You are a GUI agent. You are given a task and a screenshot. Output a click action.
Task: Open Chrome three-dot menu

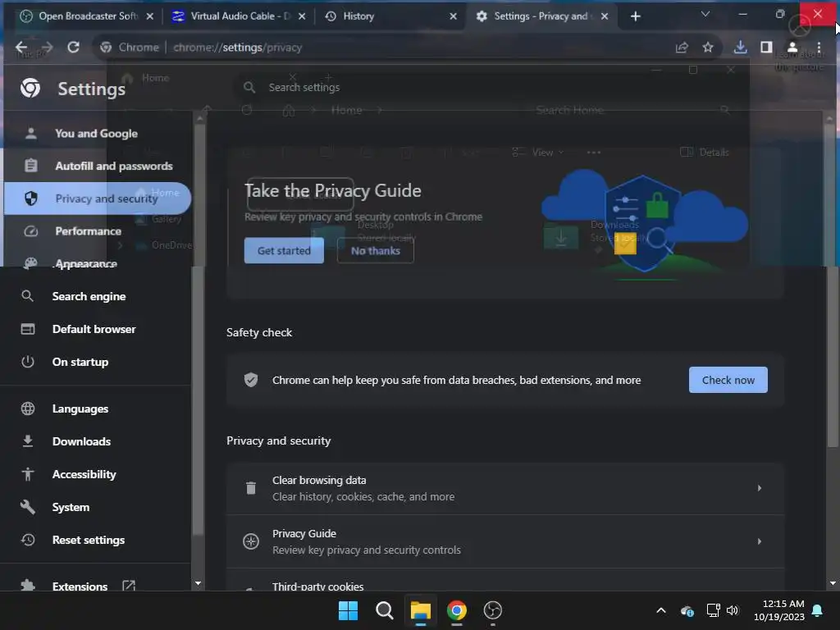coord(819,47)
